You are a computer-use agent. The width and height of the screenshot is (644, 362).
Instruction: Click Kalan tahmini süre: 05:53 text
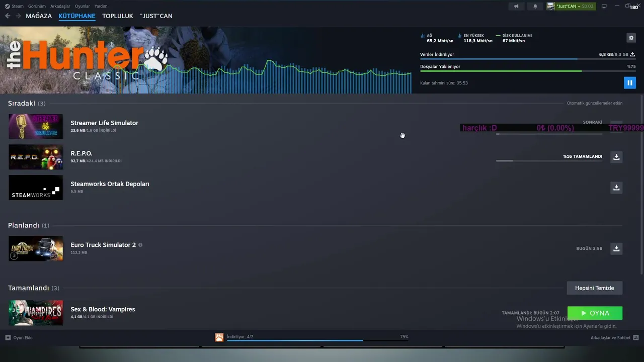444,83
